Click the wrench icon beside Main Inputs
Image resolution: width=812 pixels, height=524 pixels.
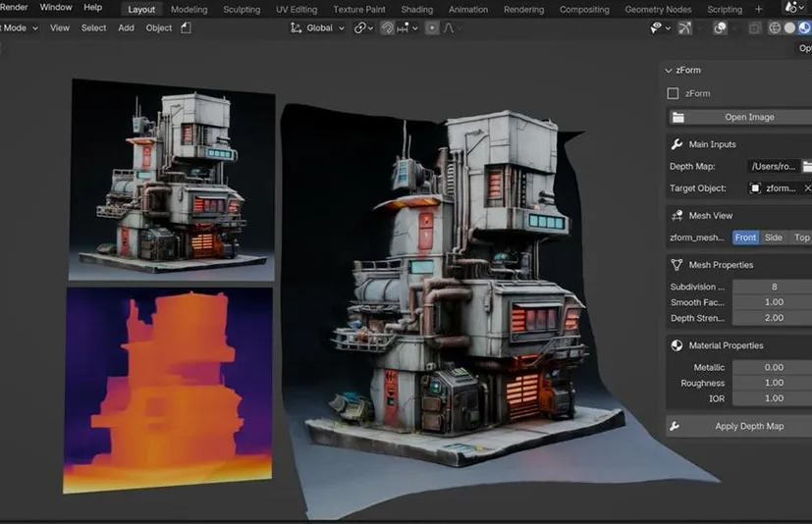point(677,144)
